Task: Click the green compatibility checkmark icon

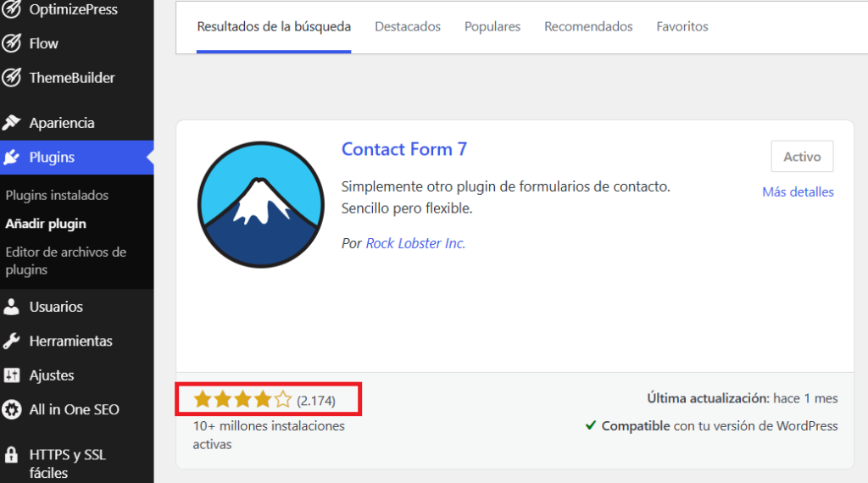Action: click(591, 425)
